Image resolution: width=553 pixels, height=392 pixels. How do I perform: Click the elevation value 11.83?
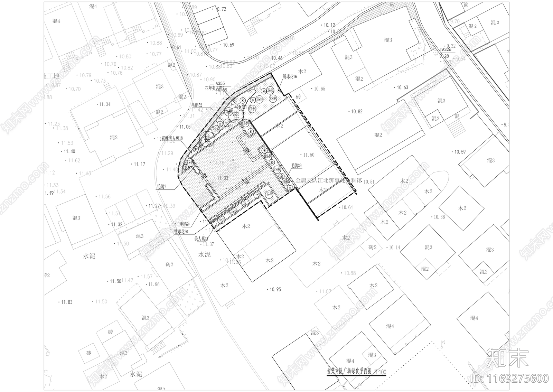(x=67, y=302)
